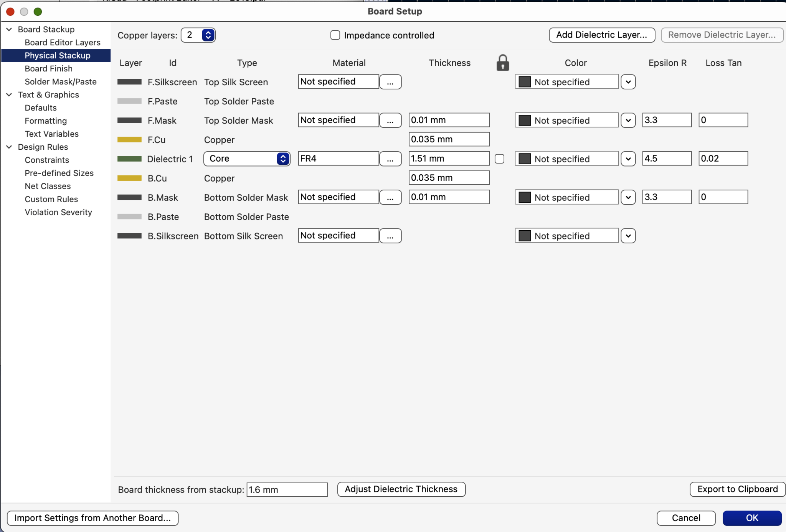
Task: Open Text & Graphics Defaults page
Action: click(x=41, y=107)
